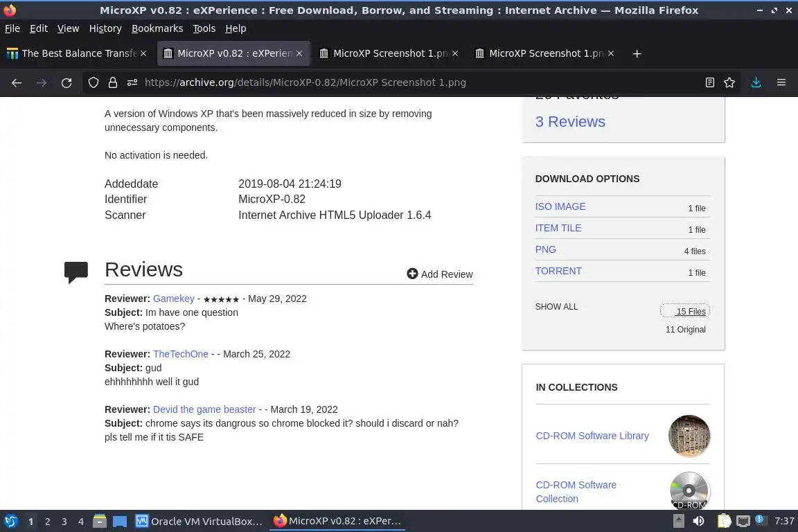The height and width of the screenshot is (532, 798).
Task: Switch to virtual desktop 3
Action: (x=64, y=522)
